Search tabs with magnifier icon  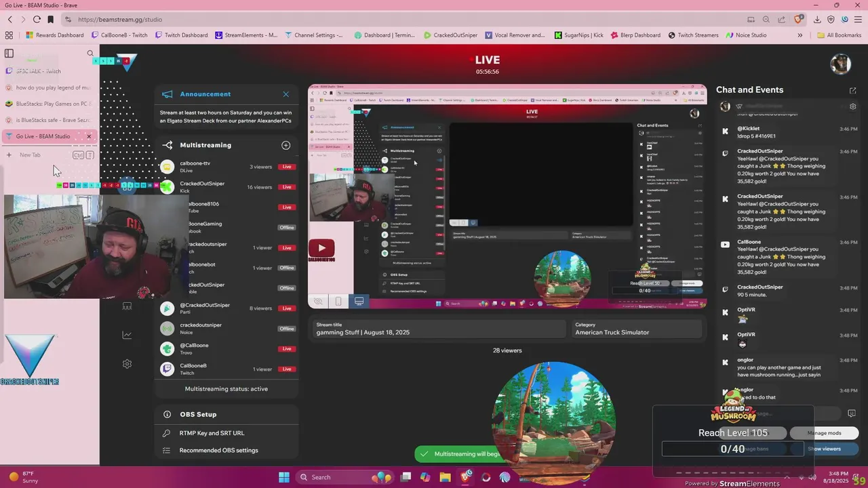pyautogui.click(x=90, y=53)
